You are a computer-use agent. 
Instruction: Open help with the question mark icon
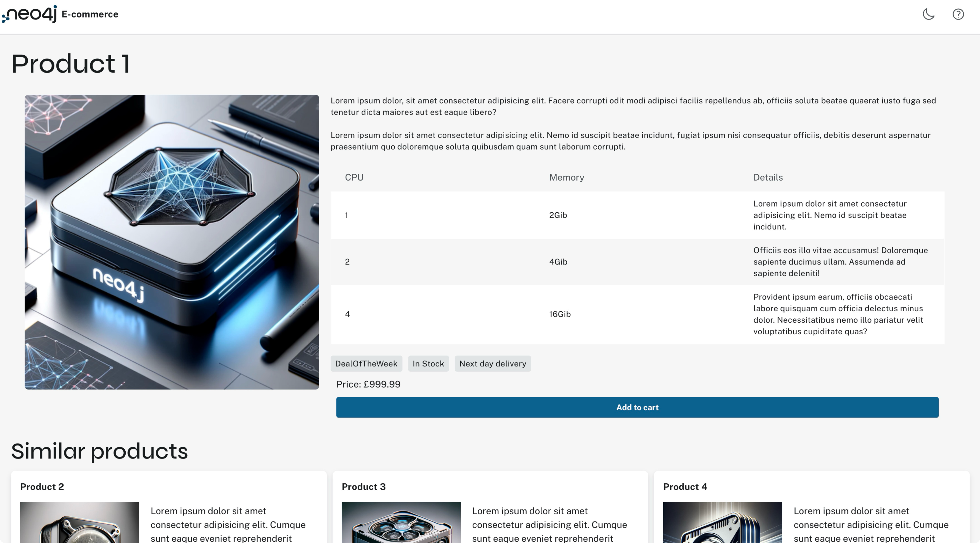958,14
